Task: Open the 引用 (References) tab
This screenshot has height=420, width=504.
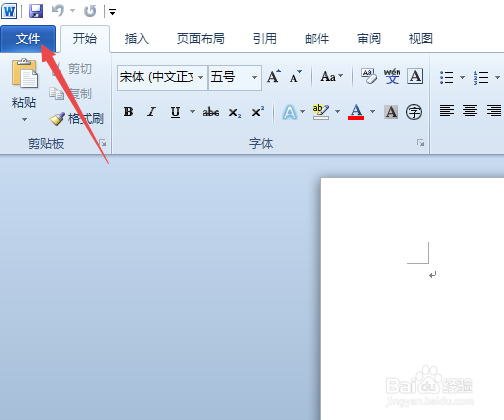Action: (265, 39)
